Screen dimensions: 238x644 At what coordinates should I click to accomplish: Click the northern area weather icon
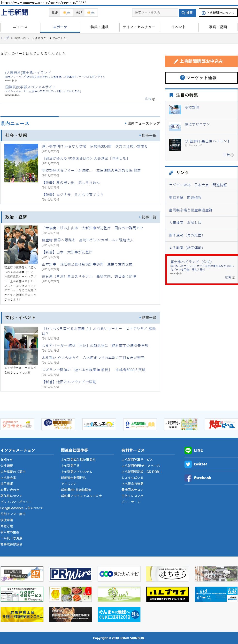coord(67,13)
